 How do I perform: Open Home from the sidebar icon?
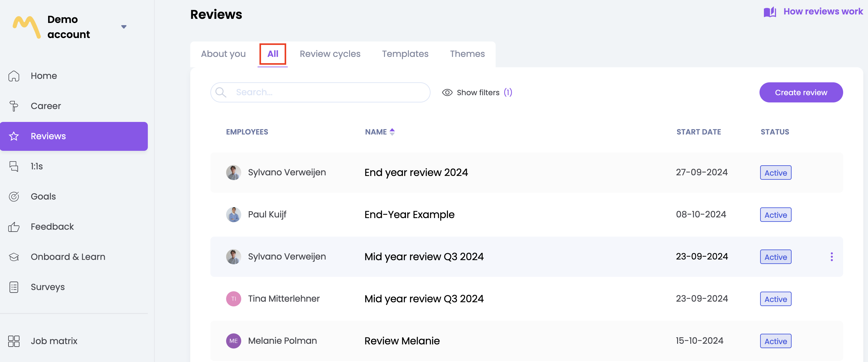click(x=14, y=76)
